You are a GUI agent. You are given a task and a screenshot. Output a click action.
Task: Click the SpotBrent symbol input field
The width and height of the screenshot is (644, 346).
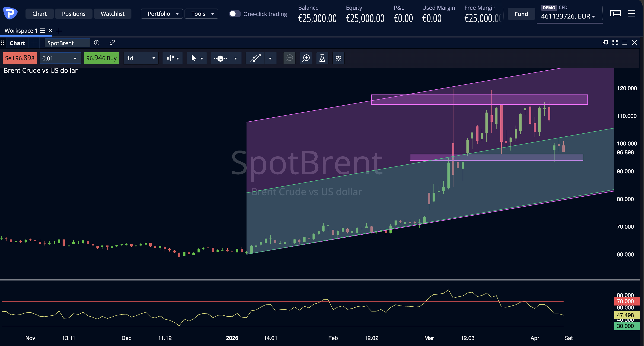tap(67, 43)
